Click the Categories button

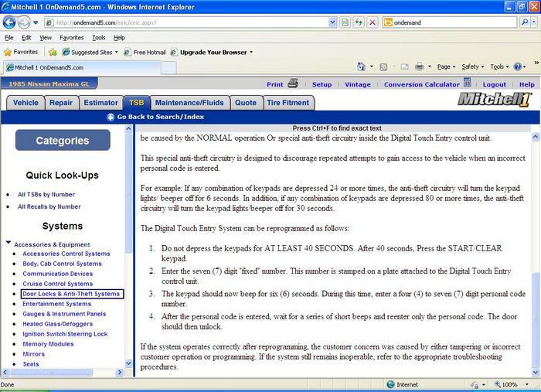[63, 140]
